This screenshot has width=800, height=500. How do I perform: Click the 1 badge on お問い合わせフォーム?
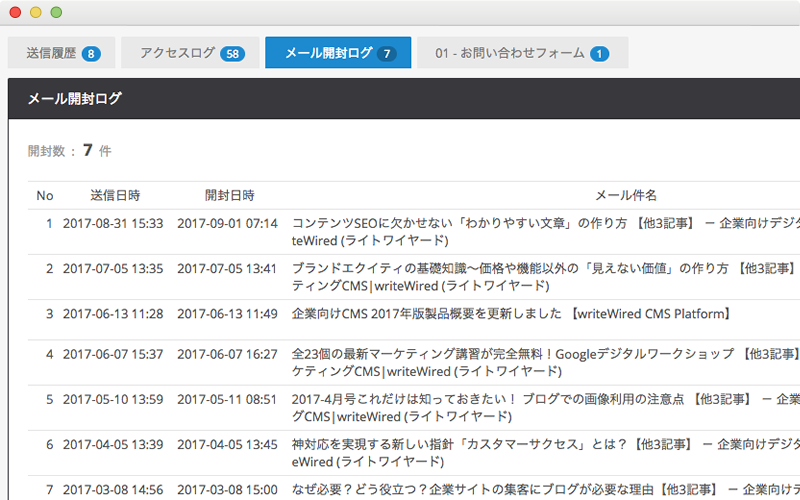pos(599,54)
